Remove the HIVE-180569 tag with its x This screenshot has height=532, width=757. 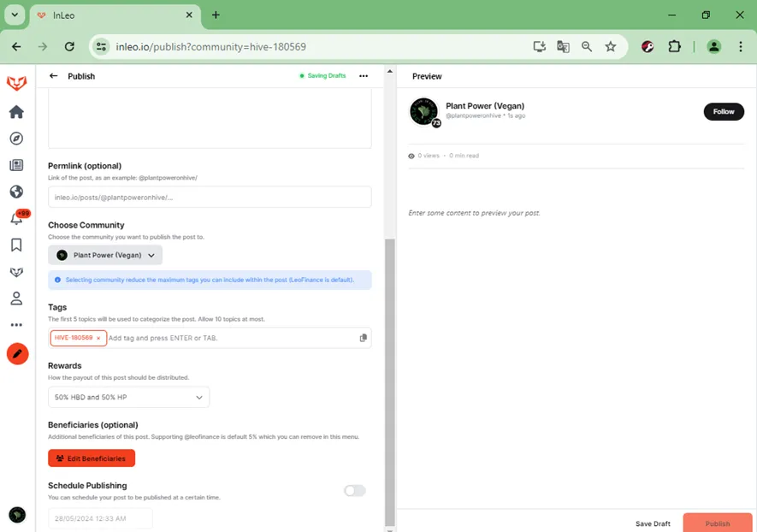click(98, 338)
